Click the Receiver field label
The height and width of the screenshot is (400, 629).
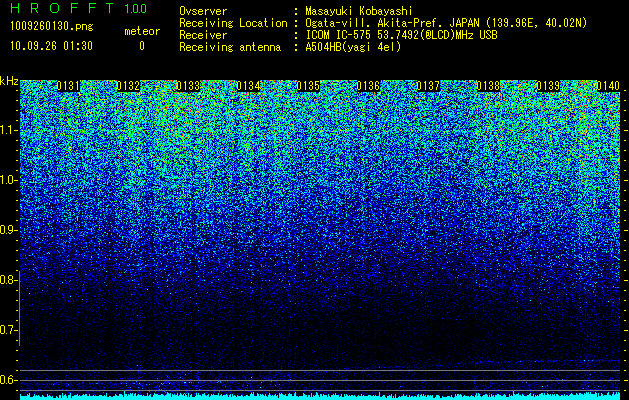(203, 35)
